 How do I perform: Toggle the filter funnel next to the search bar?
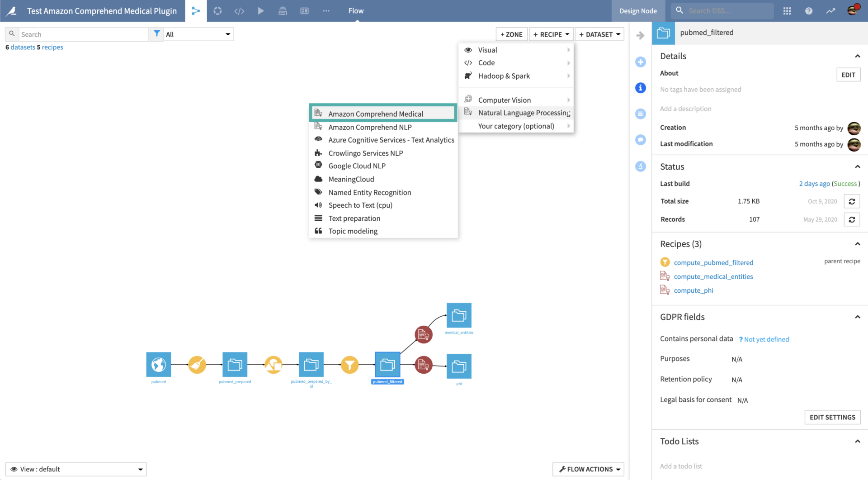157,33
